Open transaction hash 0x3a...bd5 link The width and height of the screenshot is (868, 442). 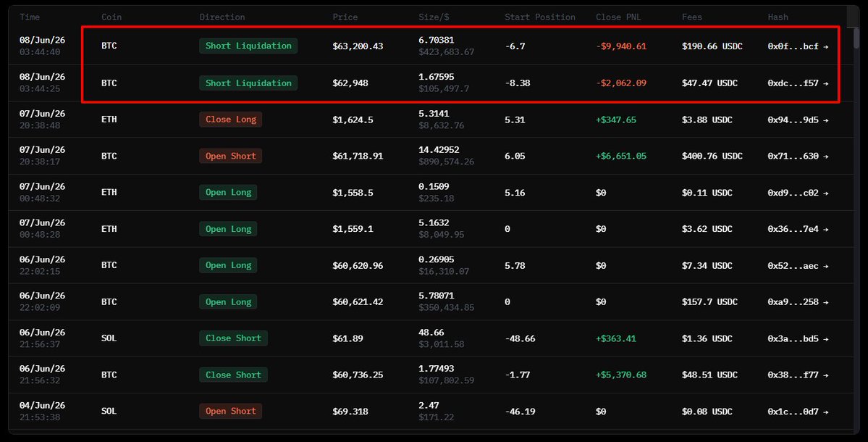[798, 338]
